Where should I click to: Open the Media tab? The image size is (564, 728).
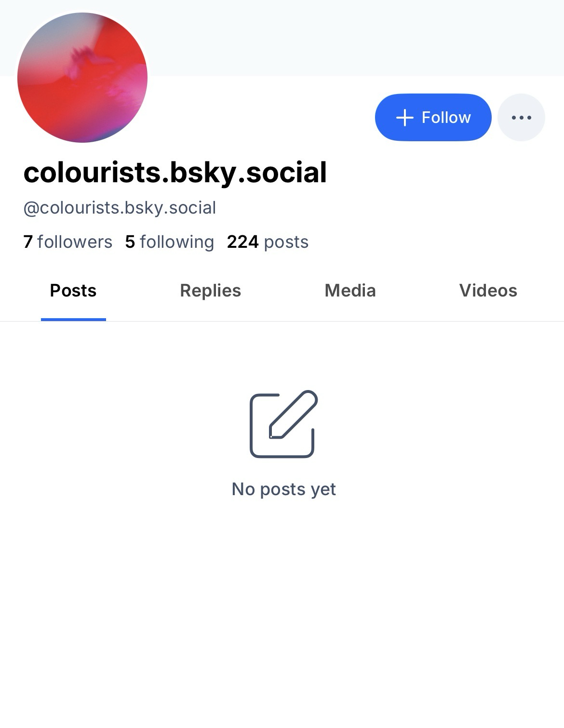pyautogui.click(x=350, y=291)
